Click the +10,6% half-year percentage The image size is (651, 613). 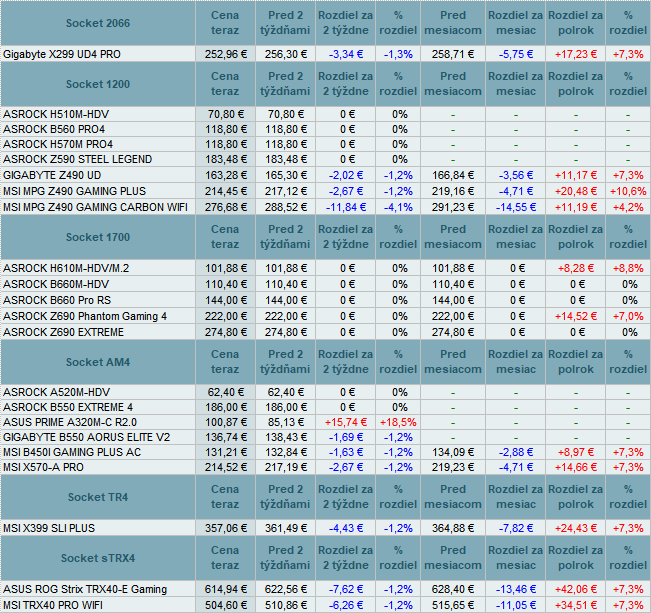628,191
